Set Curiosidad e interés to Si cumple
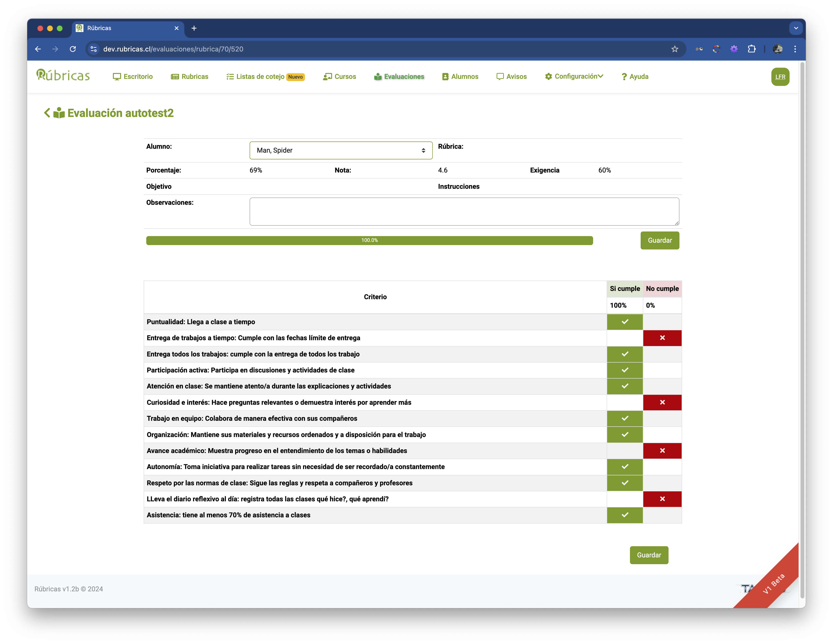The height and width of the screenshot is (644, 833). click(x=624, y=403)
